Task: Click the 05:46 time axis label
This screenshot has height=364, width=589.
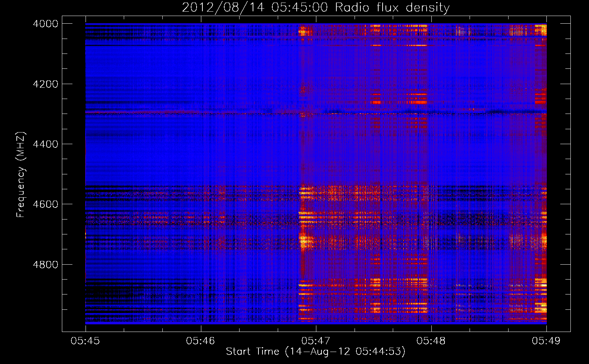Action: pos(201,341)
